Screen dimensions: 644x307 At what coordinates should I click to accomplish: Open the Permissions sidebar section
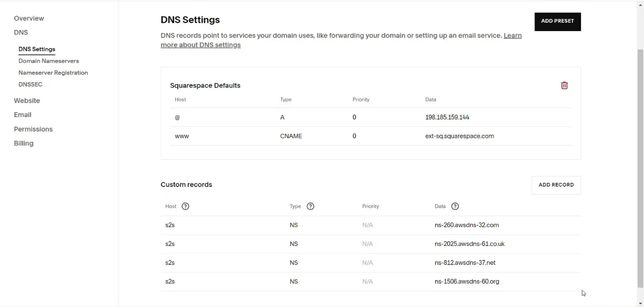[33, 129]
